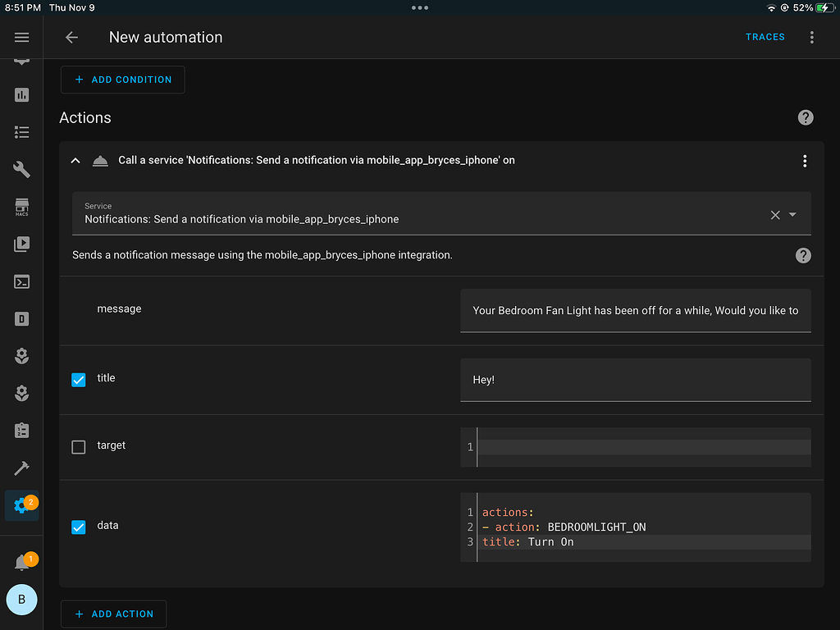Launch the Terminal sidebar icon

coord(21,281)
